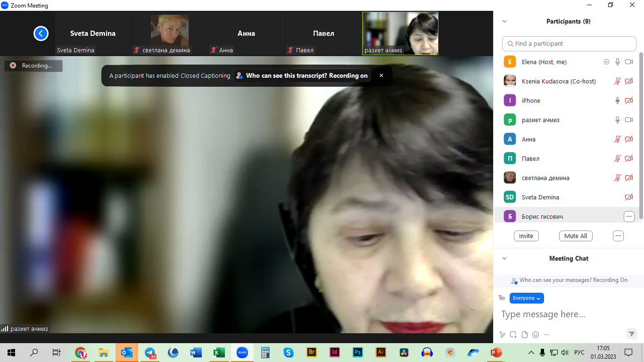Toggle разиет ачмиз's camera in participants list

pyautogui.click(x=628, y=120)
